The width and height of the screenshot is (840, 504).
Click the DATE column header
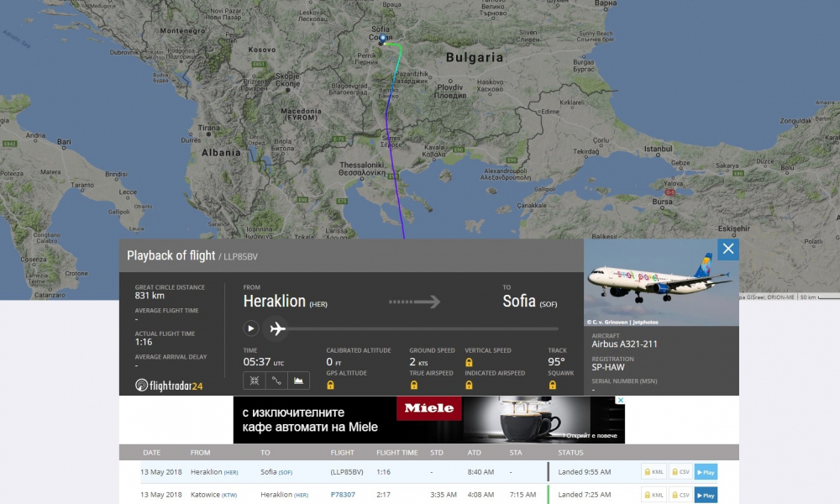151,453
